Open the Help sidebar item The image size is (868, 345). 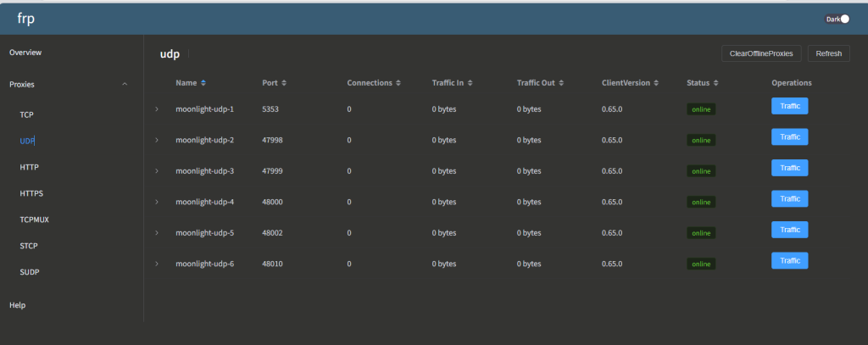click(x=18, y=304)
